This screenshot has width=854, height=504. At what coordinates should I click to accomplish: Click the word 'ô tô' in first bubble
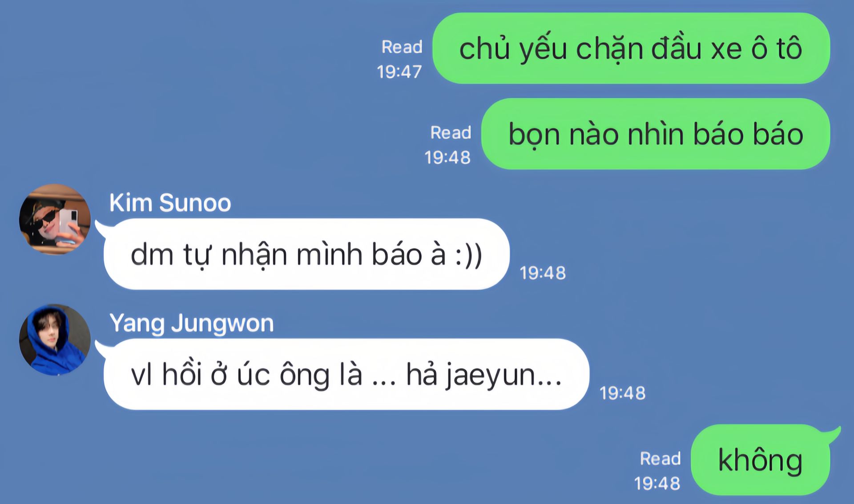coord(777,48)
